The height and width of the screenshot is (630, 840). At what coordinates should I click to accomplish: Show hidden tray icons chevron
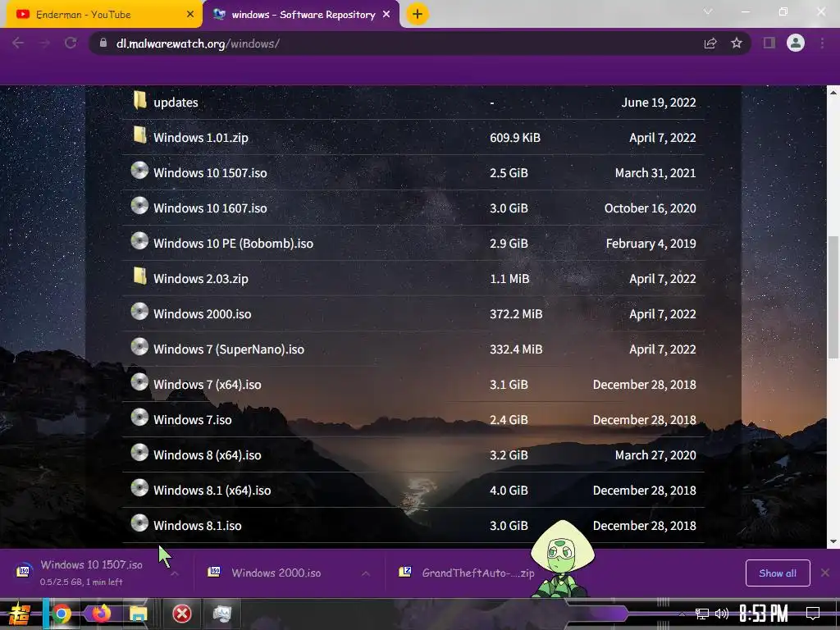(x=682, y=614)
